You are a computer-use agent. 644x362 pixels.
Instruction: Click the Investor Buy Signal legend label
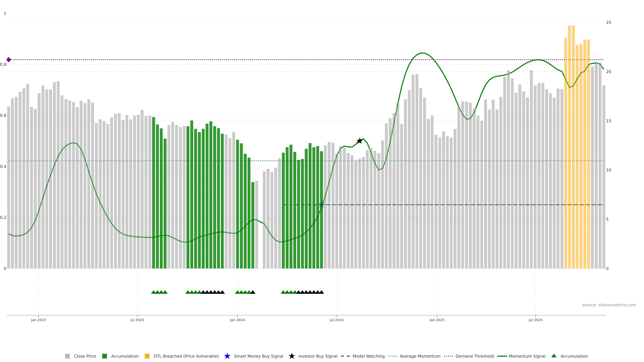318,356
